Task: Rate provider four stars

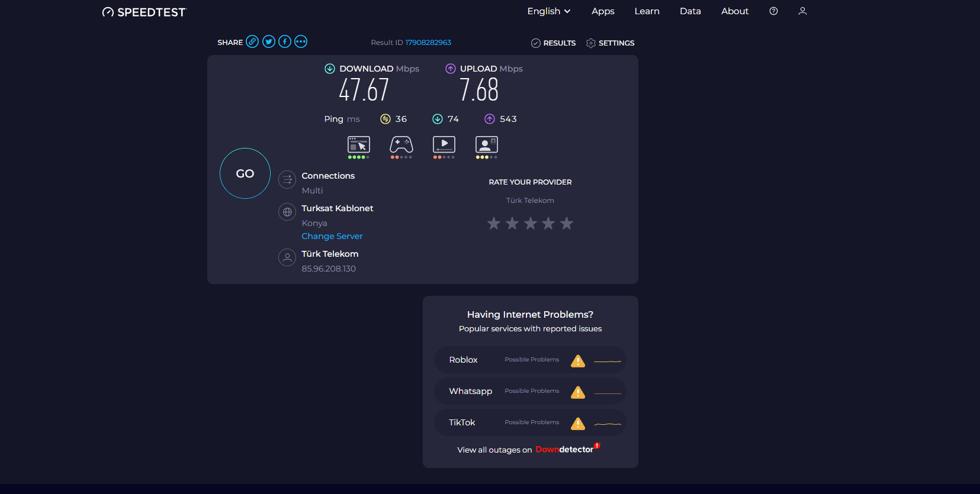Action: click(x=548, y=223)
